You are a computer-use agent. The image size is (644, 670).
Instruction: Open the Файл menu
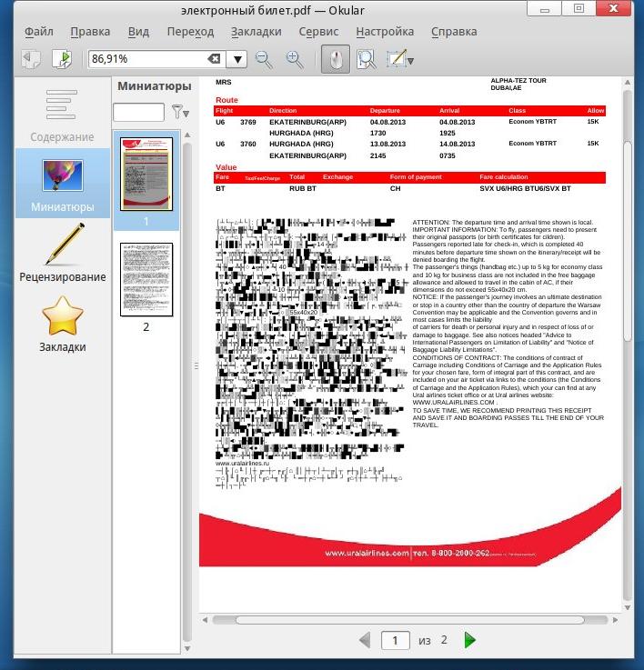39,32
